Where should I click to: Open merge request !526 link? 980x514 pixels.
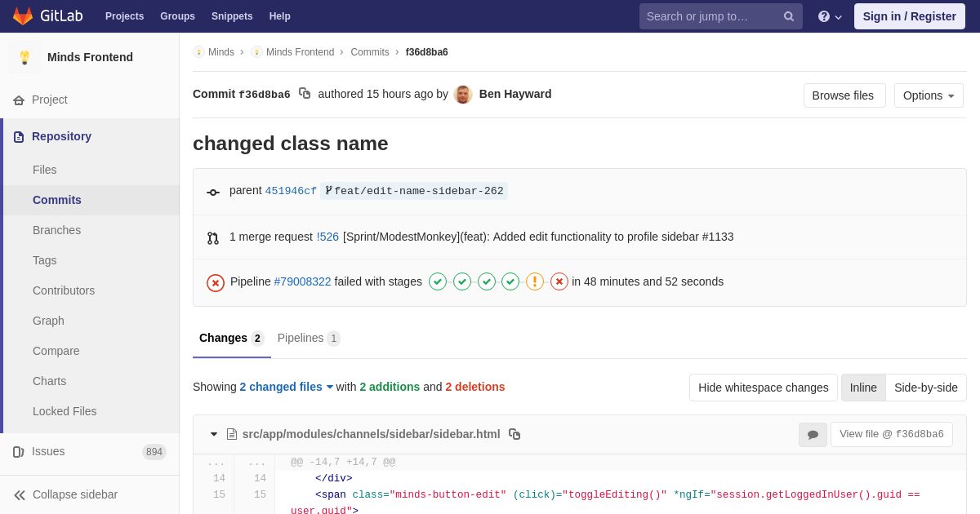[x=327, y=237]
